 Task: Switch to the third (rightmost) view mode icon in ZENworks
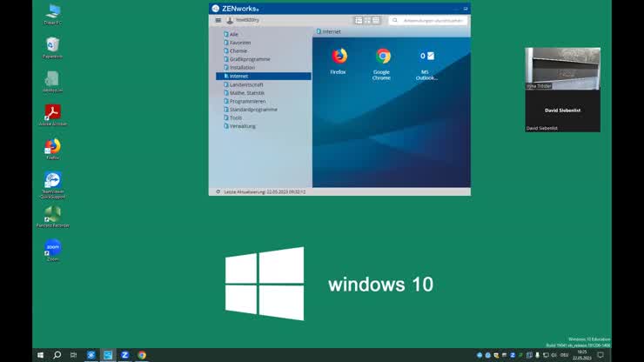376,20
